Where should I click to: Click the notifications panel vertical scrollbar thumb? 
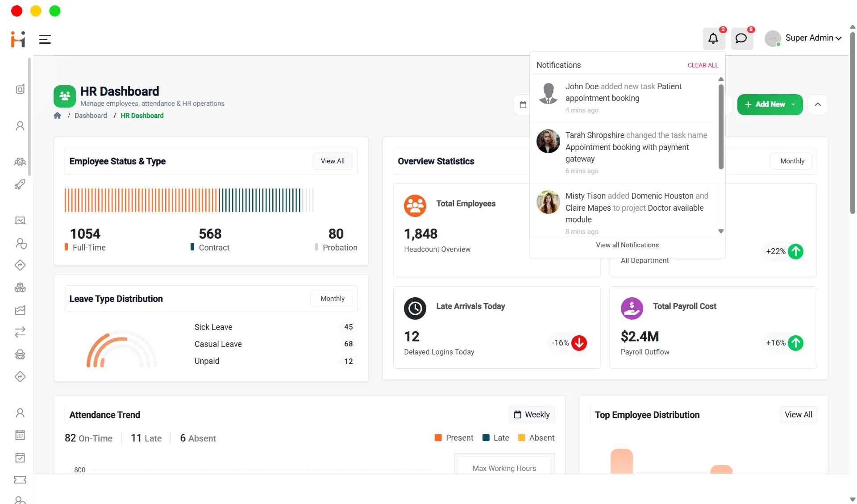pyautogui.click(x=721, y=127)
